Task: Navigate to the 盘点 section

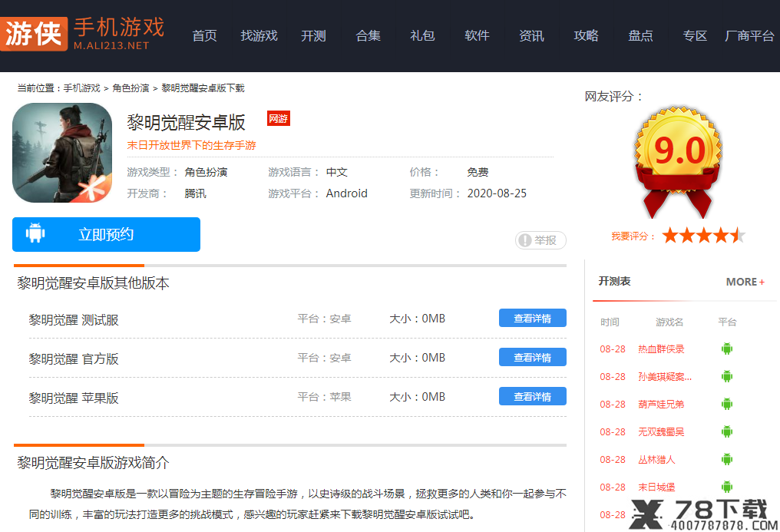Action: coord(640,36)
